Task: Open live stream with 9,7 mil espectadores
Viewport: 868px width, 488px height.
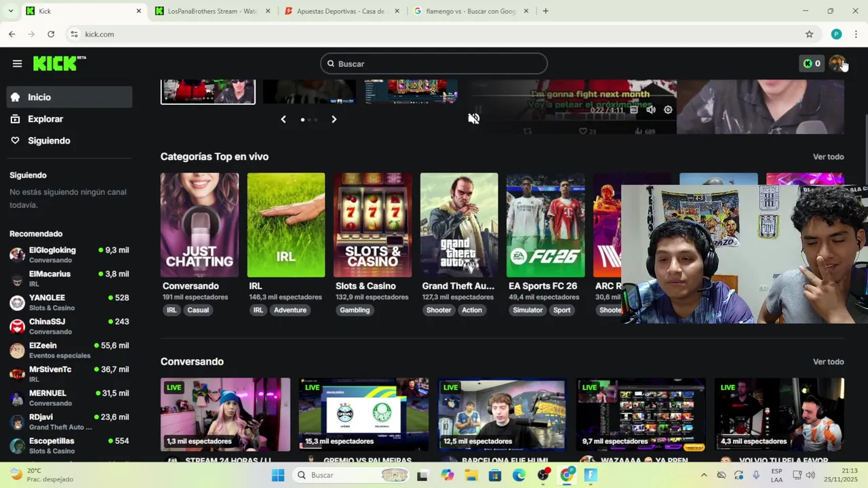Action: [x=640, y=414]
